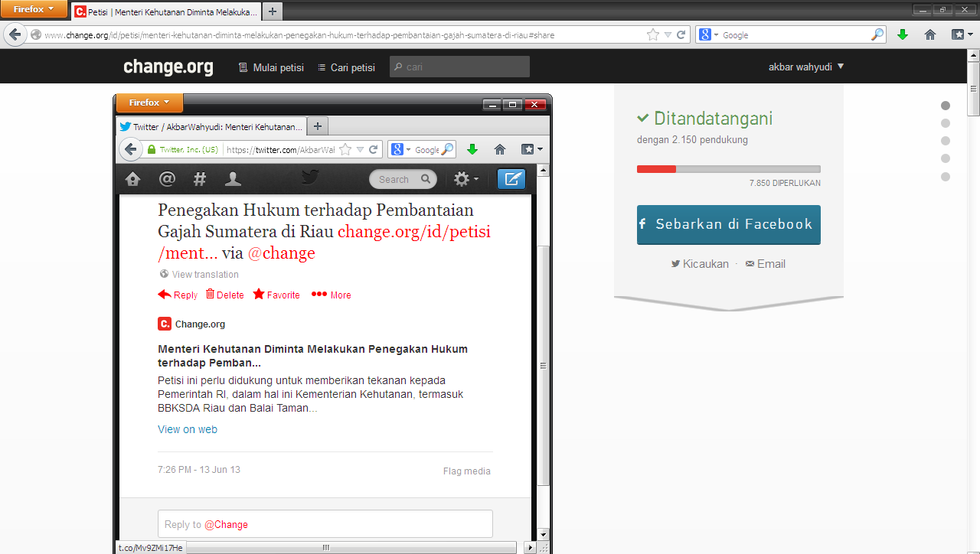This screenshot has height=554, width=980.
Task: Select Cari petisi in the header
Action: (346, 67)
